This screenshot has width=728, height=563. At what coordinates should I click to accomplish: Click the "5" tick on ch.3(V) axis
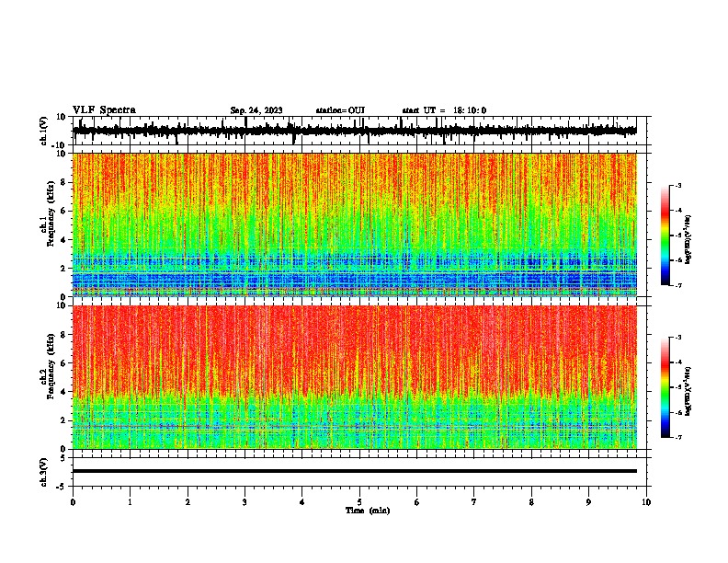click(x=63, y=458)
